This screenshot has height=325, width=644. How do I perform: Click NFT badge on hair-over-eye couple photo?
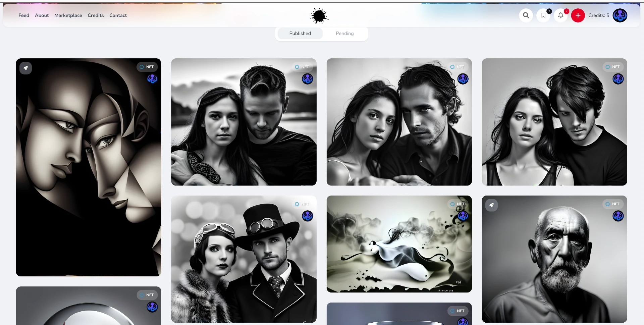coord(613,67)
